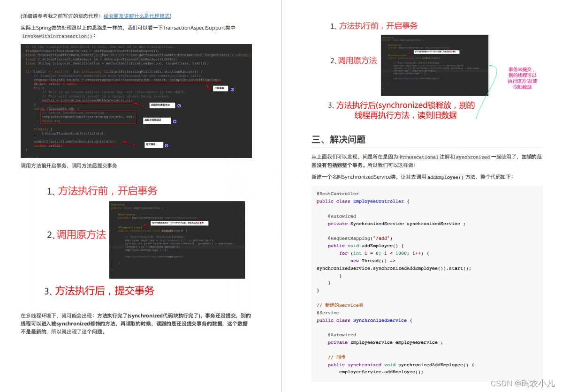Image resolution: width=562 pixels, height=392 pixels.
Task: Click inline code invokeWithinTransaction()
Action: (57, 36)
